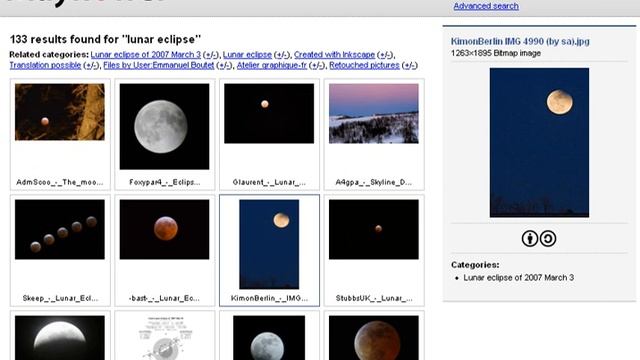Select the AdmScoo The moon thumbnail
Screen dimensions: 640x360
coord(60,112)
